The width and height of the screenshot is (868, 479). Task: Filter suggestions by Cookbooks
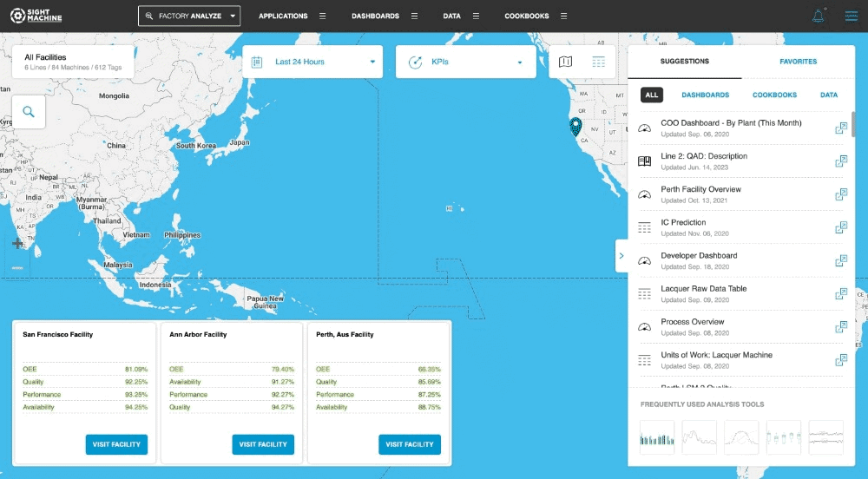point(774,95)
